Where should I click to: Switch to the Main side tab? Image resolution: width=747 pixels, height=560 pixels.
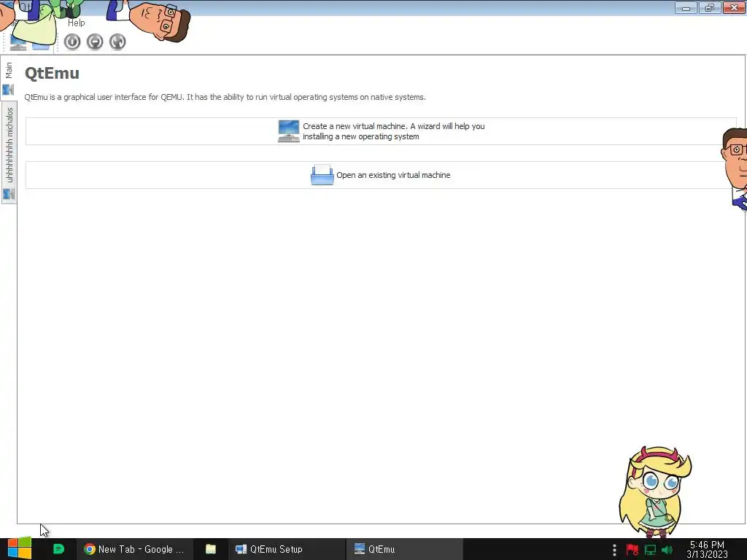click(x=9, y=77)
